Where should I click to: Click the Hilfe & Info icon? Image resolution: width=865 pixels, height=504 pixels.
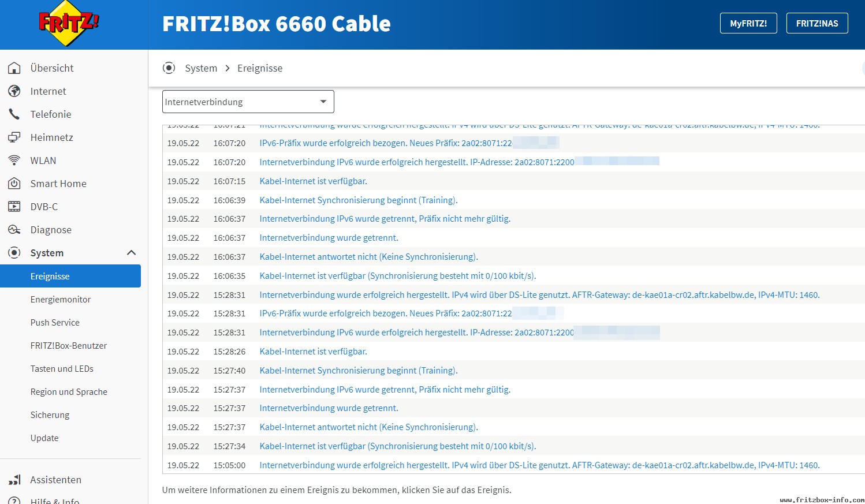pyautogui.click(x=14, y=501)
